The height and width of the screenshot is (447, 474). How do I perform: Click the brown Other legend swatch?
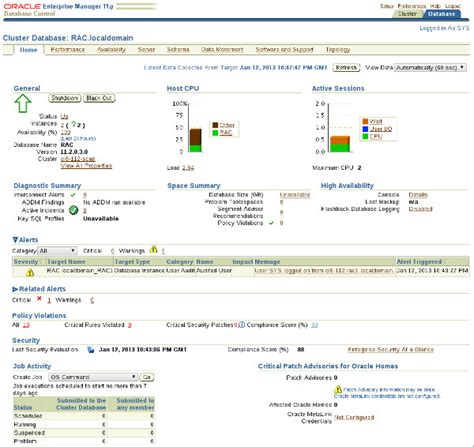pos(215,125)
